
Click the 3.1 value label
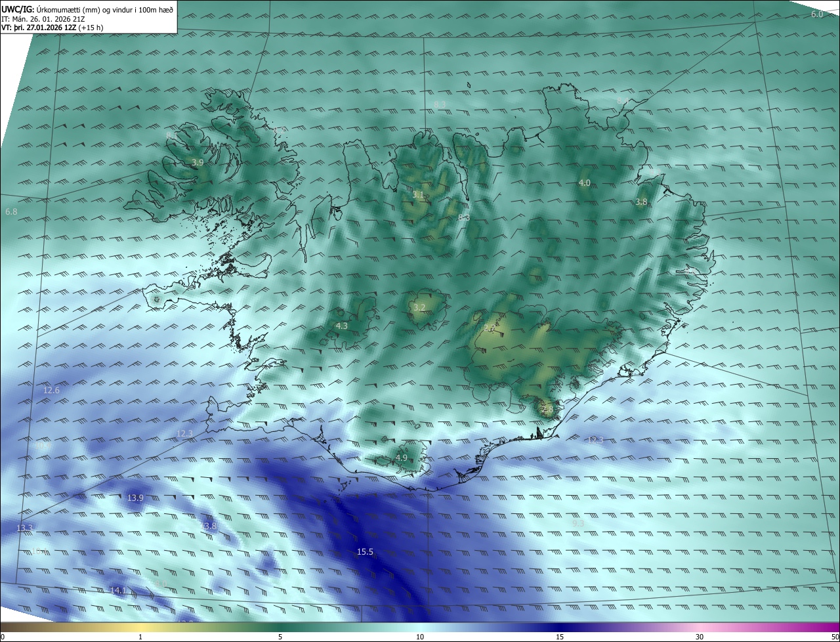418,195
